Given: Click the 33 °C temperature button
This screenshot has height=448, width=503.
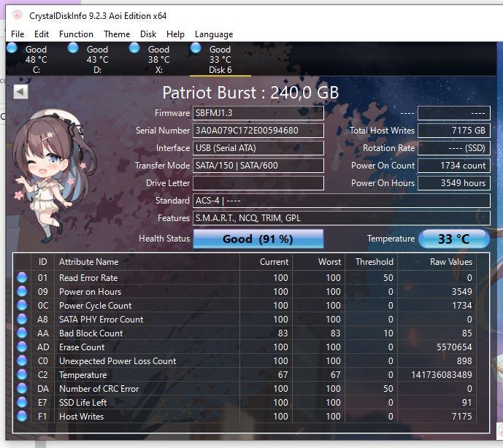Looking at the screenshot, I should 454,239.
